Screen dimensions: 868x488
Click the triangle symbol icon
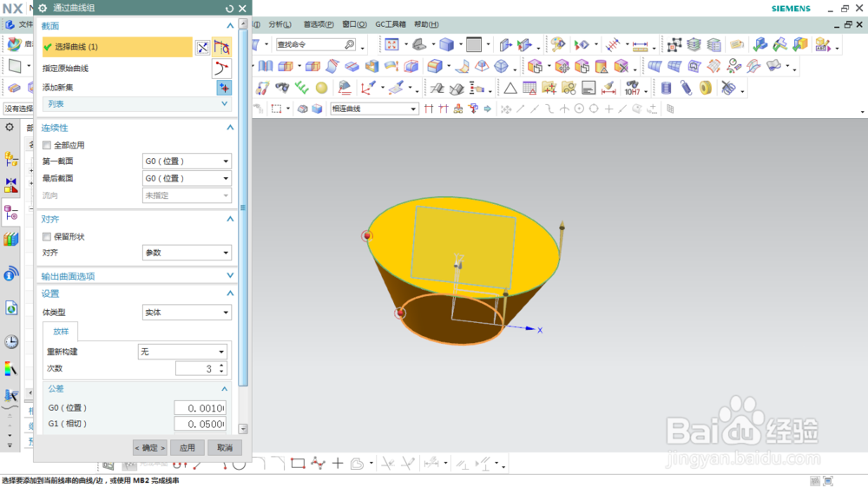click(x=510, y=88)
